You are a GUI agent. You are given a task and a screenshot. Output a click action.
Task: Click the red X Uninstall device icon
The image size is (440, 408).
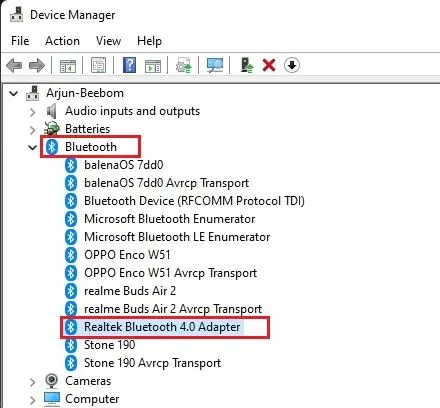click(269, 65)
